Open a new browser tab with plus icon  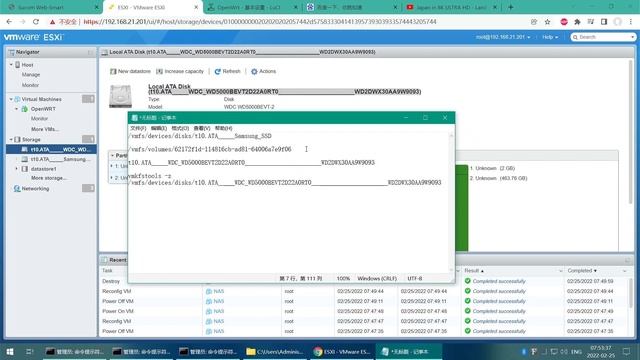coord(510,7)
